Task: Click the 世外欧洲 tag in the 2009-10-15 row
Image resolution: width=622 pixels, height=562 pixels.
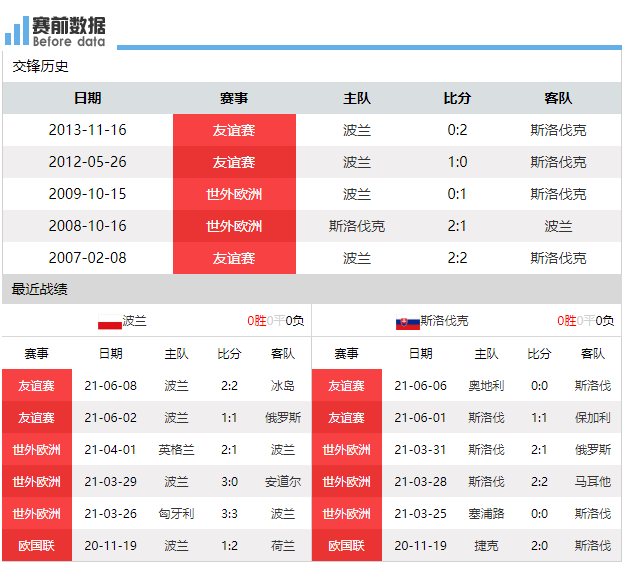Action: [x=234, y=194]
